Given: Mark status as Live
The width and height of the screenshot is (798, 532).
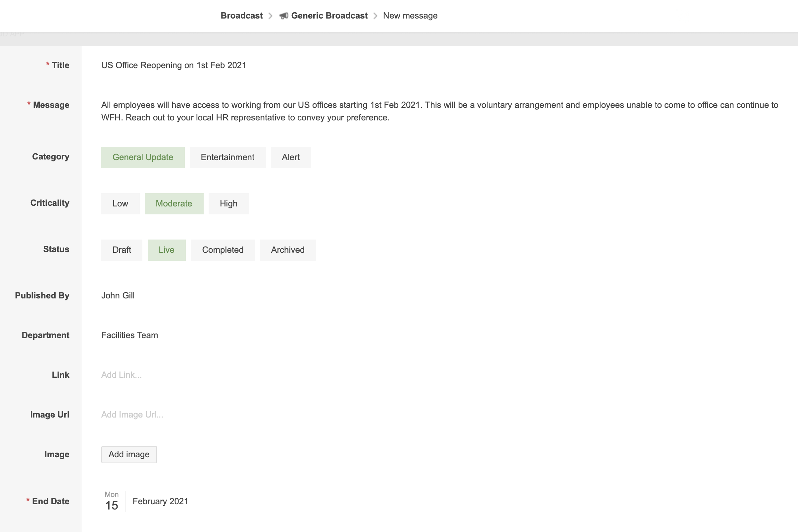Looking at the screenshot, I should tap(167, 250).
